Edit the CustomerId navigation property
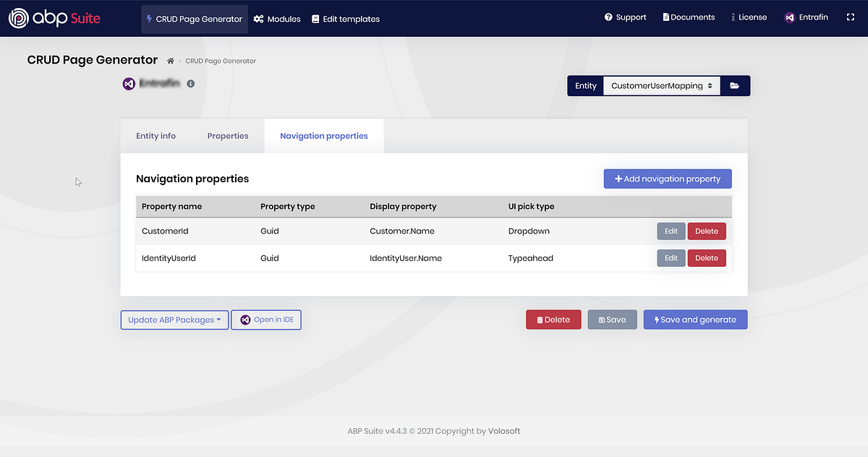 (671, 231)
